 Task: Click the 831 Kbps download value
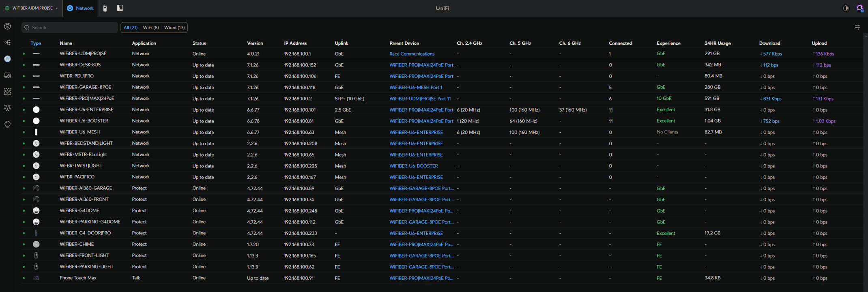click(x=770, y=99)
